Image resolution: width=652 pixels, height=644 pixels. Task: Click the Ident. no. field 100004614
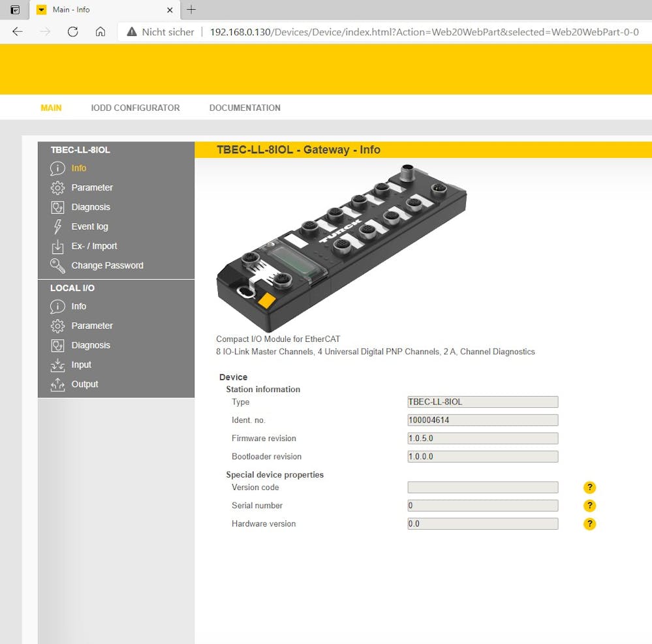pos(483,420)
